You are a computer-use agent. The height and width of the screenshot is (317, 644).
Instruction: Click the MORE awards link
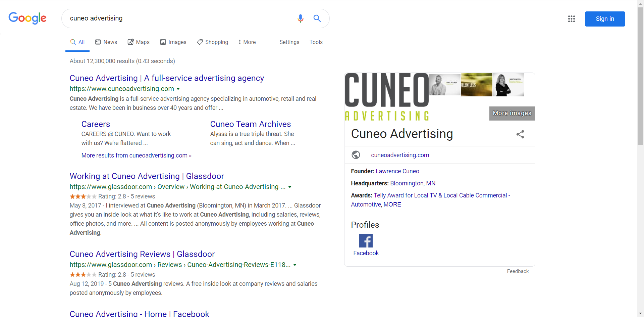pos(392,205)
